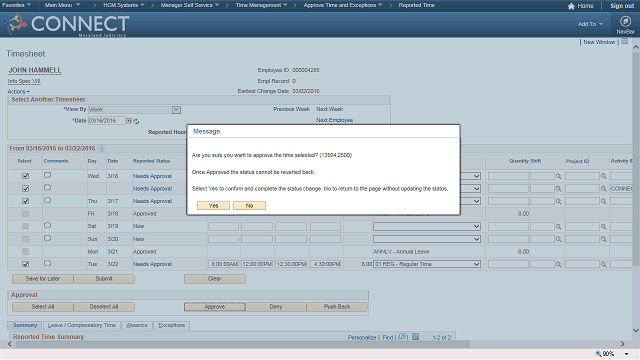Expand the Actions menu arrow

[x=28, y=92]
